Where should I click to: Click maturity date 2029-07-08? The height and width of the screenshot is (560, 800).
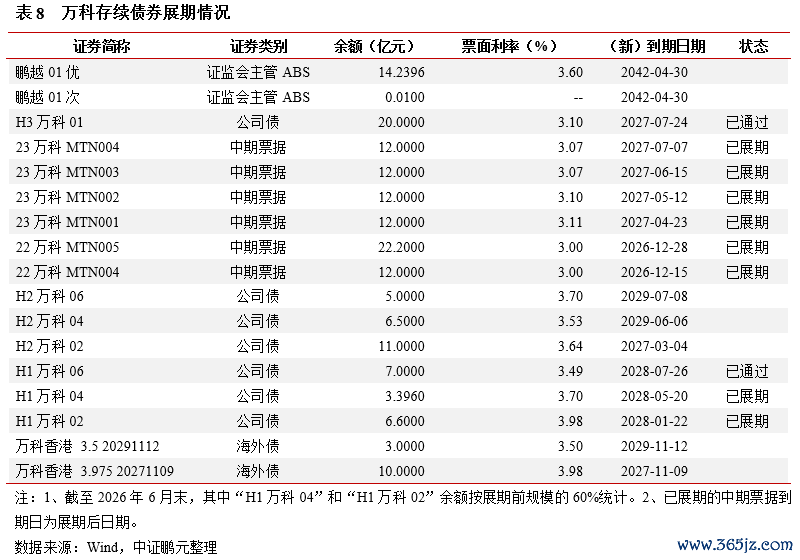point(654,296)
